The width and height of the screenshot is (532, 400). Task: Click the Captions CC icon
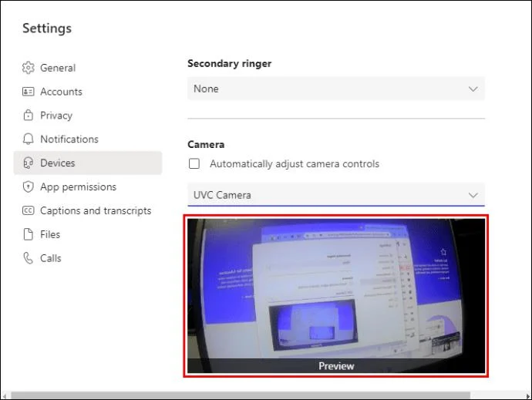pos(29,210)
